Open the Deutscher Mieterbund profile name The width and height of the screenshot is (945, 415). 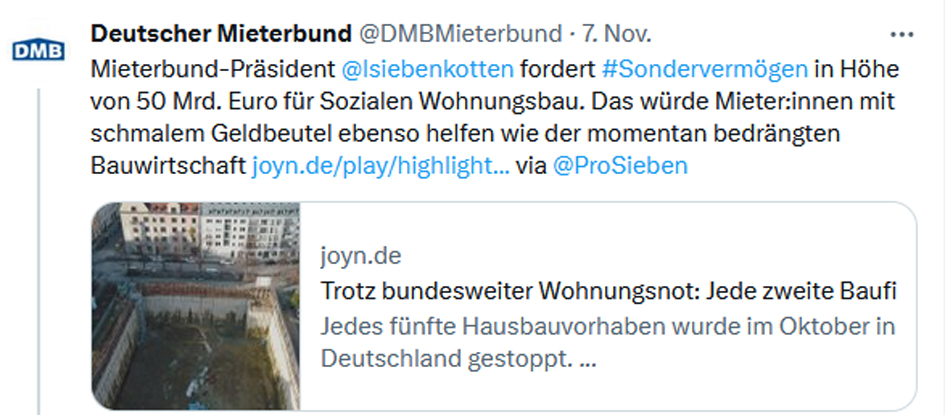[220, 34]
